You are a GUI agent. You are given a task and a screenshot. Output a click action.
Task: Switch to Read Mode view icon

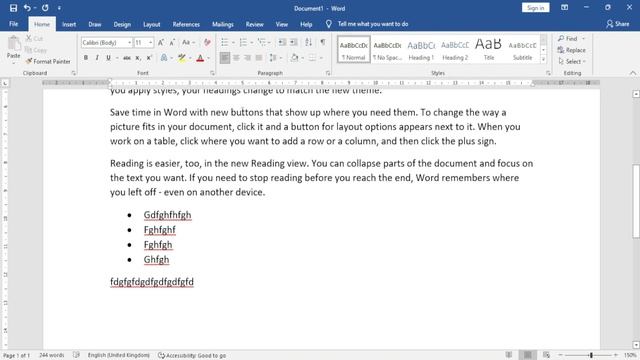pyautogui.click(x=509, y=355)
